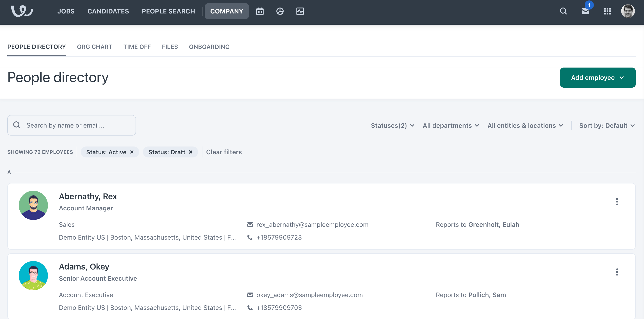Switch to the Org Chart tab
This screenshot has height=319, width=644.
click(94, 47)
